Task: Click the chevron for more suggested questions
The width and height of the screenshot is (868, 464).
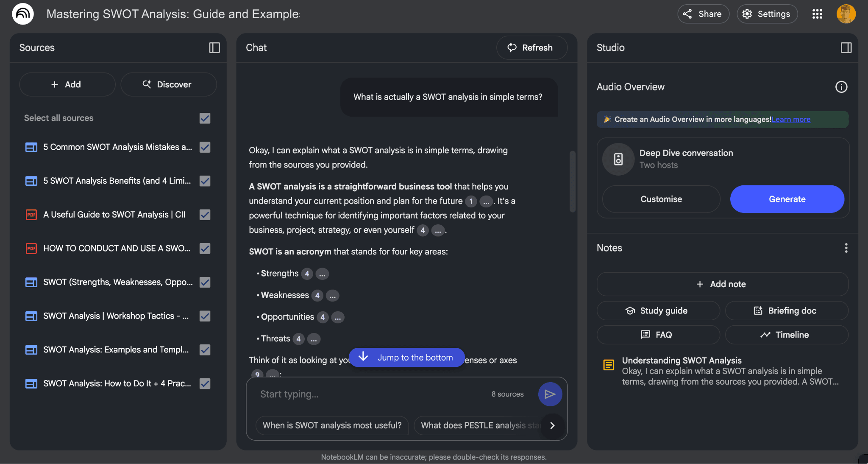Action: point(552,426)
